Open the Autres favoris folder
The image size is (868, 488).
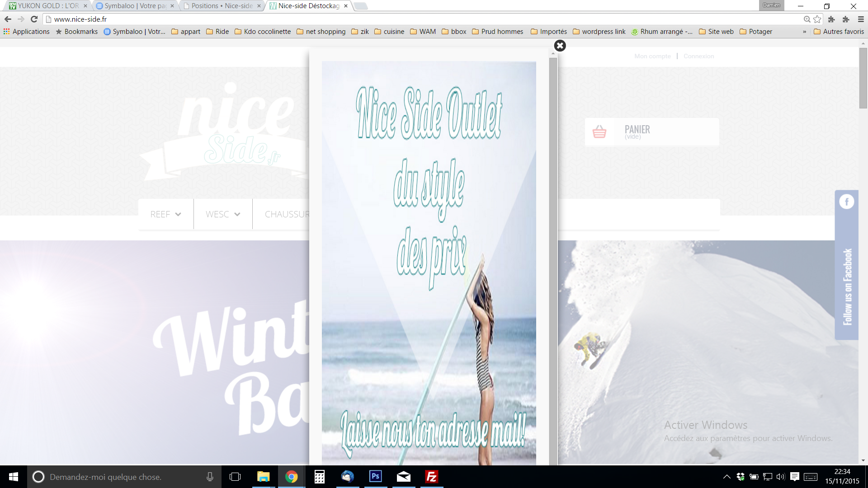839,32
